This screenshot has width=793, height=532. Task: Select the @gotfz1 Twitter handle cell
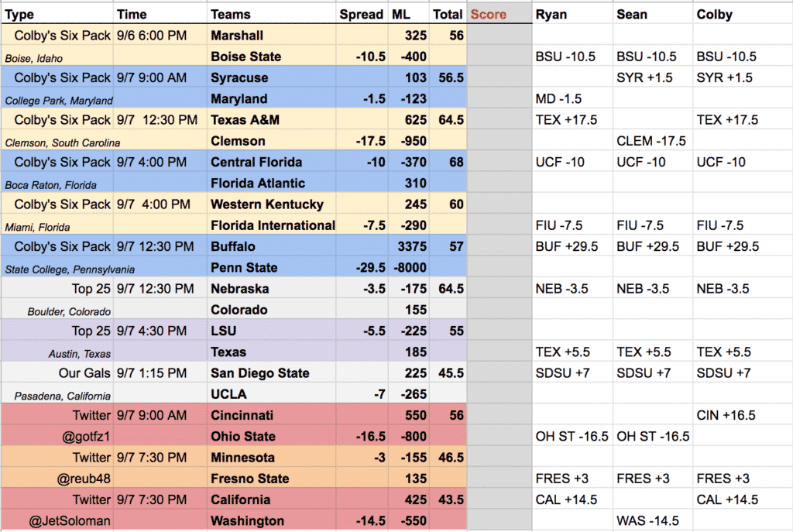pos(57,437)
